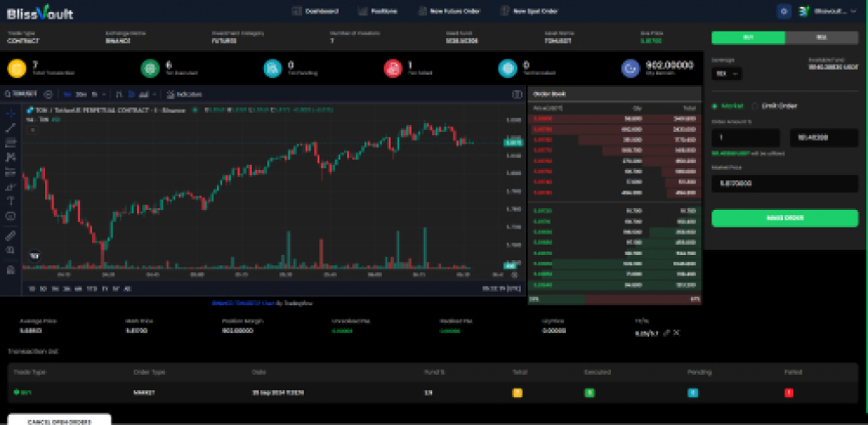Click the BUY entry in Transaction list
868x425 pixels.
click(23, 393)
